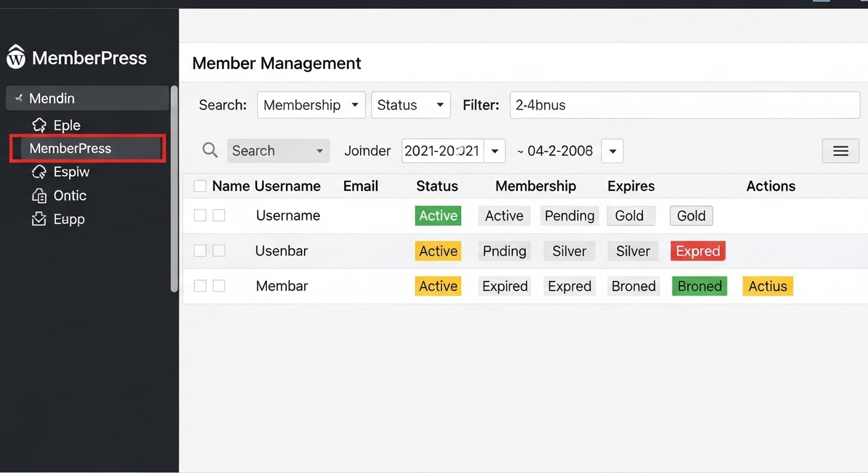
Task: Open Eupp sidebar item
Action: tap(69, 219)
